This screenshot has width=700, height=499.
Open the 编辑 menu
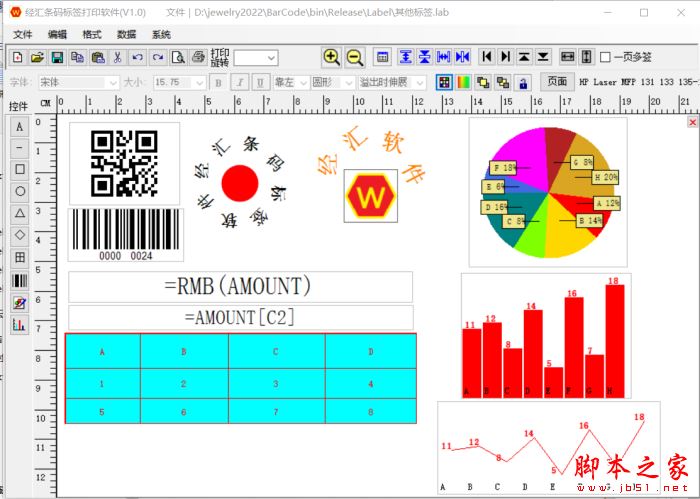(x=58, y=34)
